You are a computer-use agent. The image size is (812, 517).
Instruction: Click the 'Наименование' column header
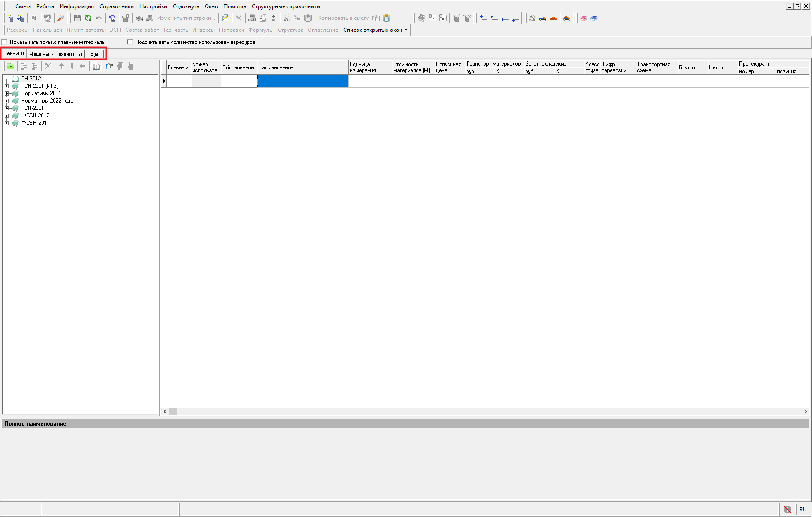pos(302,67)
